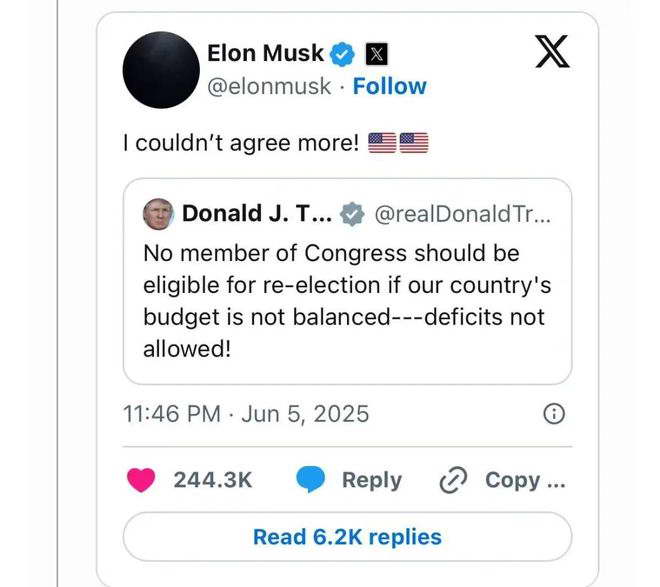Open the 11:46 PM · Jun 5, 2025 timestamp
660x587 pixels.
click(246, 413)
